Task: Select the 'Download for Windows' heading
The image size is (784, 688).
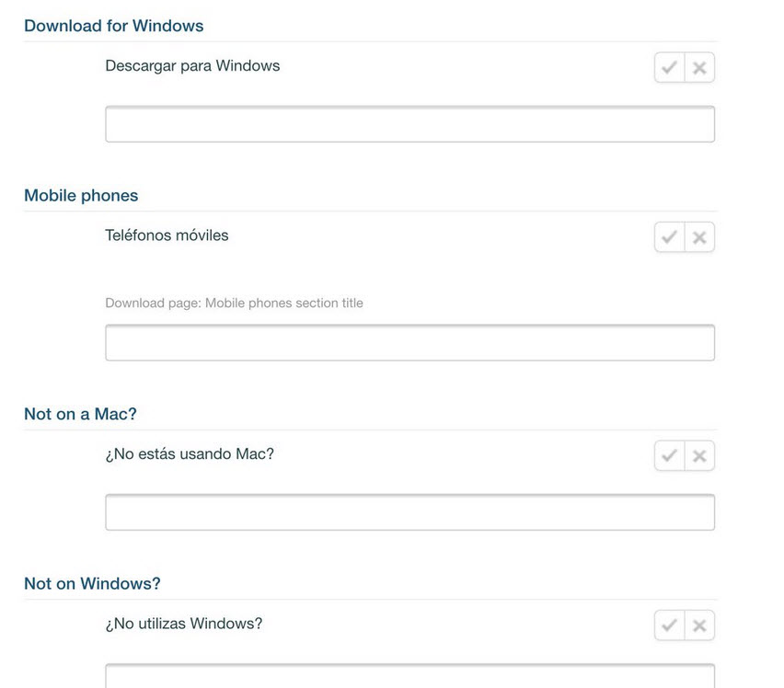Action: point(114,26)
